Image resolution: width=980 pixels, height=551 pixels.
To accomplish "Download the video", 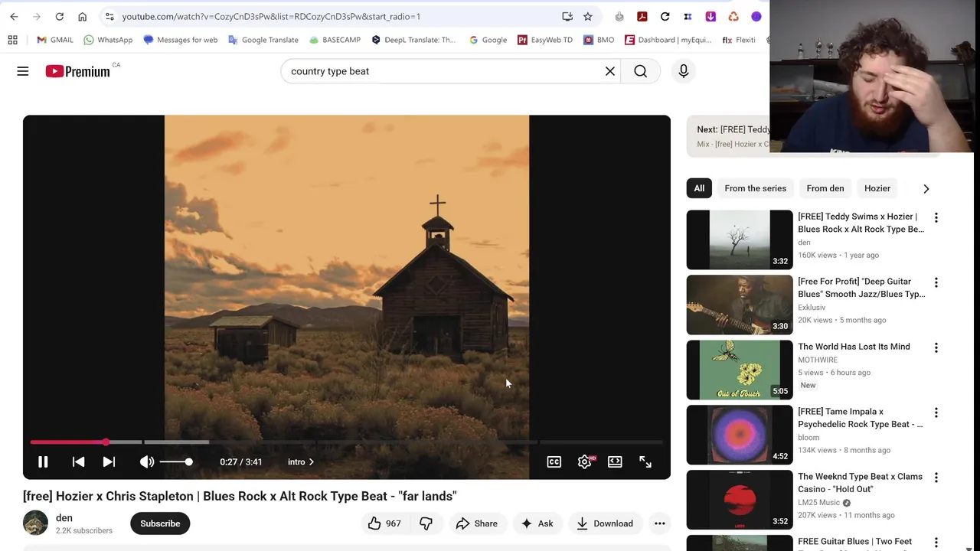I will pos(604,523).
